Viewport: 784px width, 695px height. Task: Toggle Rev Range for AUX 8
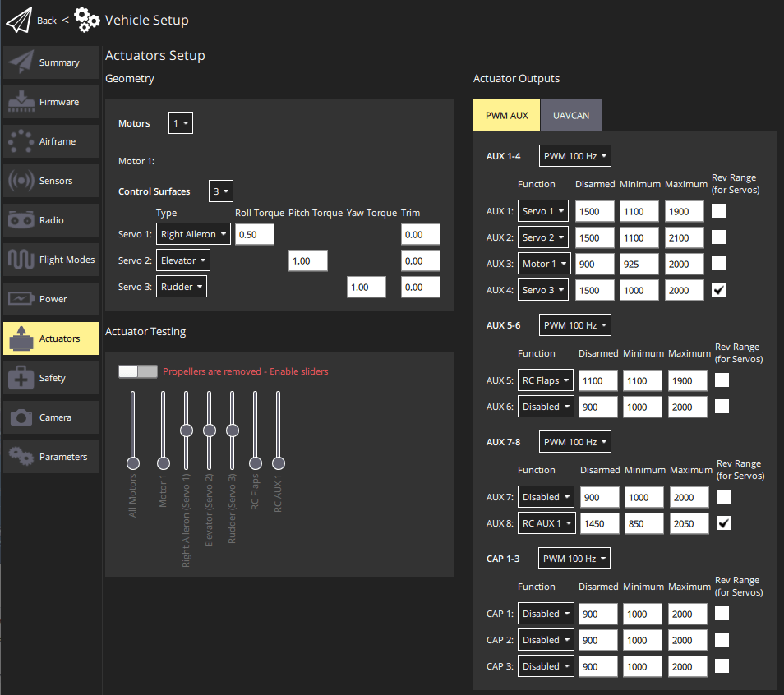click(x=723, y=522)
